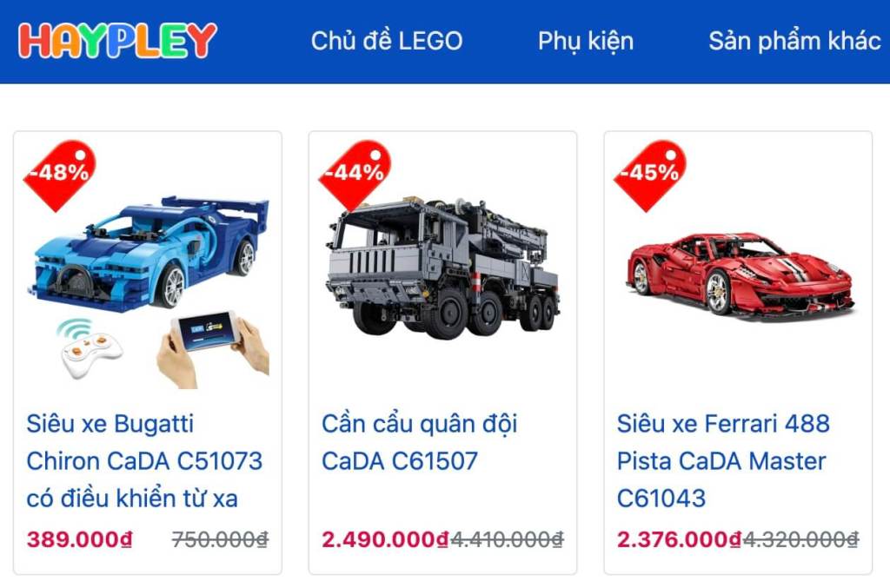Click the HAYPLEY logo
Image resolution: width=890 pixels, height=588 pixels.
pos(117,40)
